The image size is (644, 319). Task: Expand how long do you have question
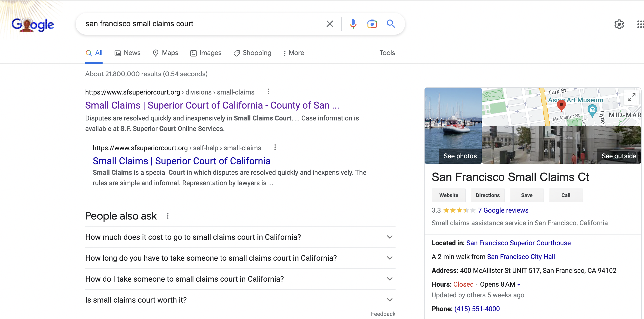(x=240, y=258)
